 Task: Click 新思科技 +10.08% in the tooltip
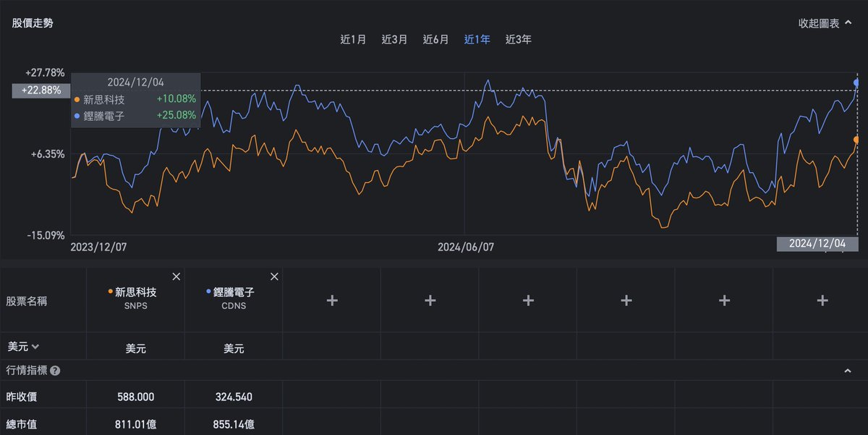click(x=135, y=99)
